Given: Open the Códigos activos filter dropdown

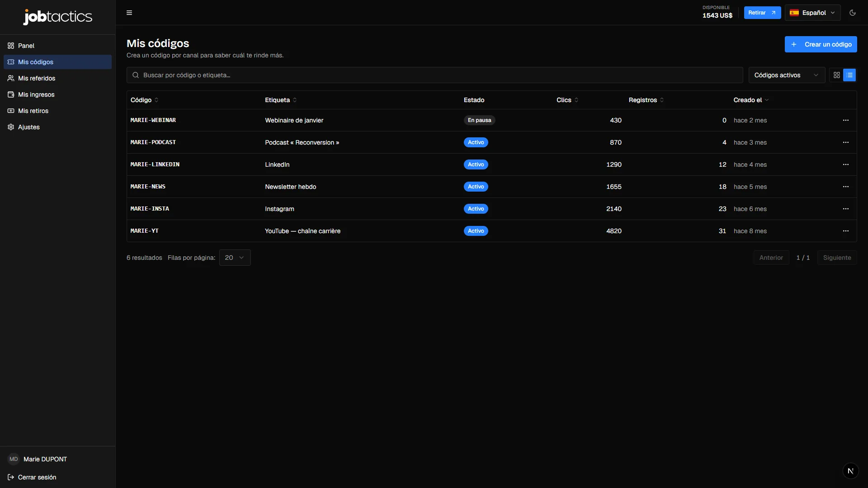Looking at the screenshot, I should [787, 75].
